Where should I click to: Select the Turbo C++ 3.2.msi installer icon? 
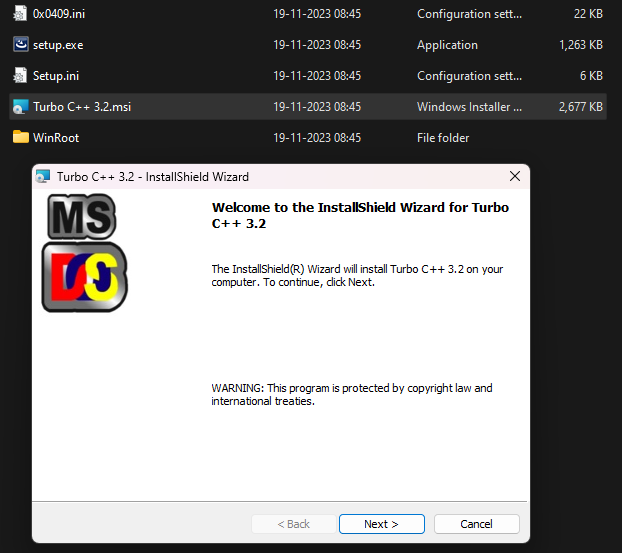click(x=21, y=107)
